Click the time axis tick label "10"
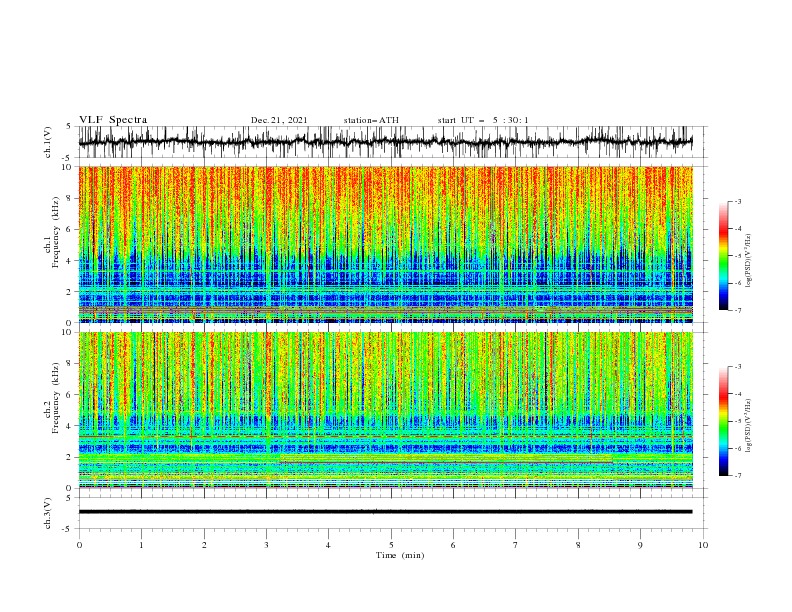Image resolution: width=792 pixels, height=612 pixels. tap(703, 545)
